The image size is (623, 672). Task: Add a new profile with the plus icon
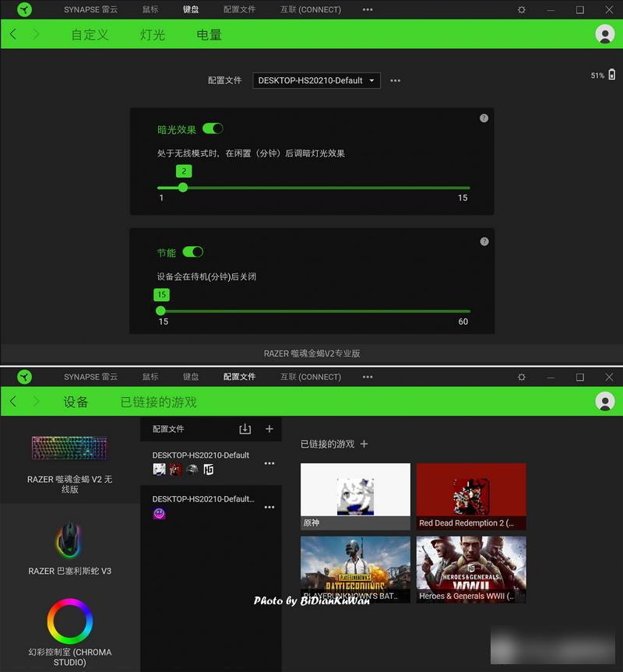269,428
